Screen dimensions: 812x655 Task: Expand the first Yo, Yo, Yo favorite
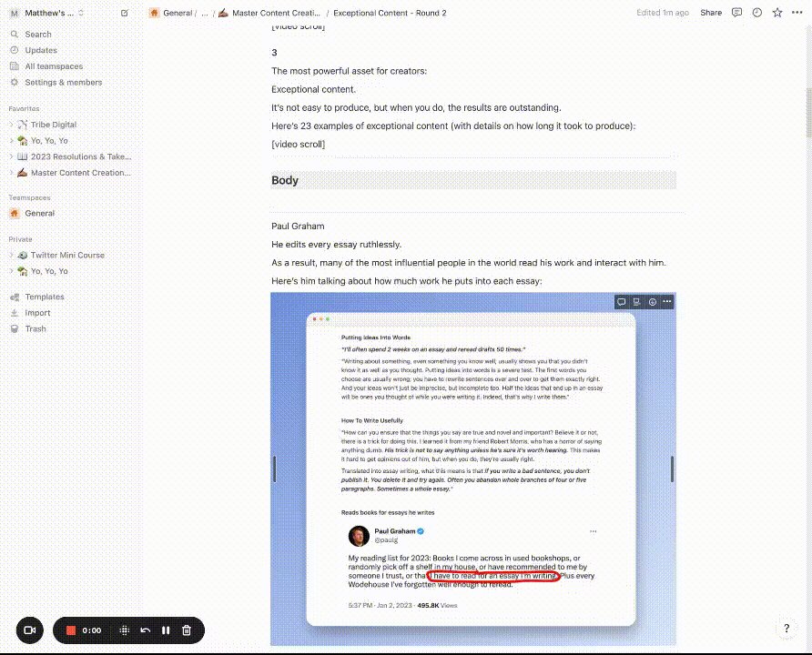coord(12,141)
